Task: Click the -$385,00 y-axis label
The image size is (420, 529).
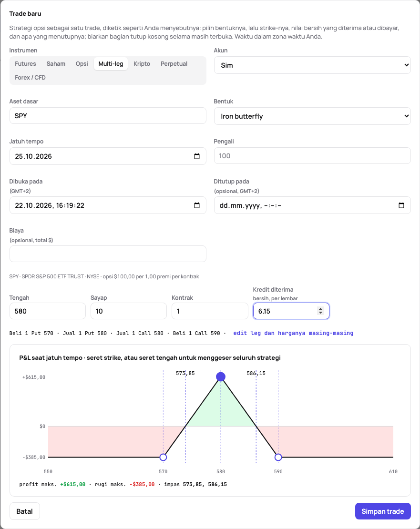Action: [34, 457]
